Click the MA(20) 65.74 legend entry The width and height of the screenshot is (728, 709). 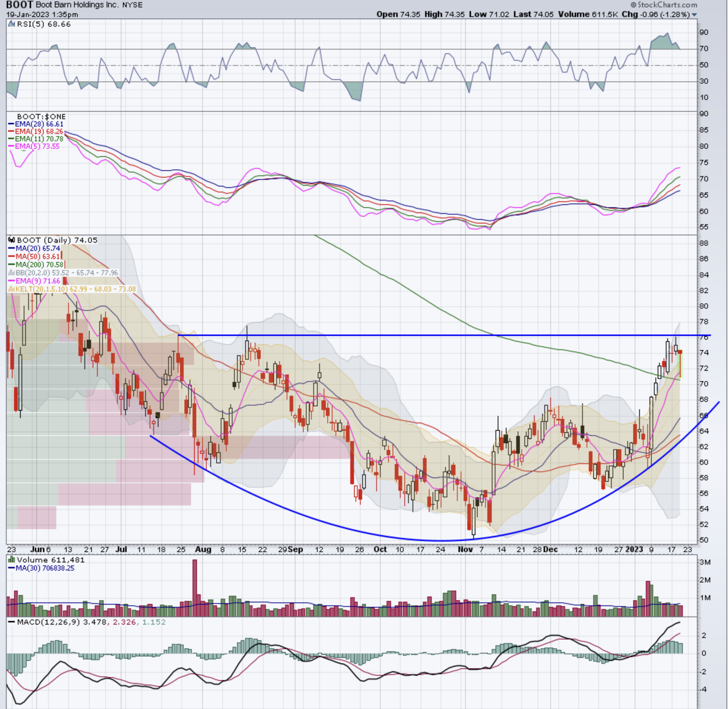(x=34, y=248)
